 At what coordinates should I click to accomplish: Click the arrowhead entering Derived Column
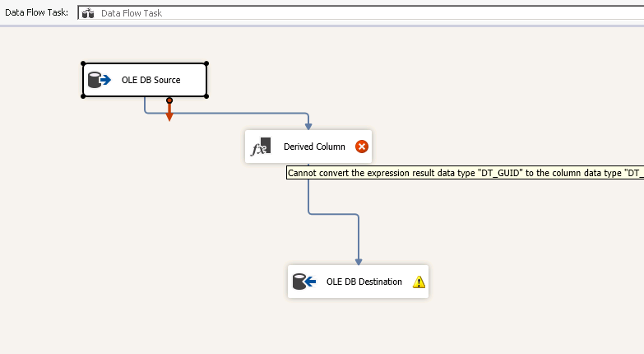pos(308,127)
